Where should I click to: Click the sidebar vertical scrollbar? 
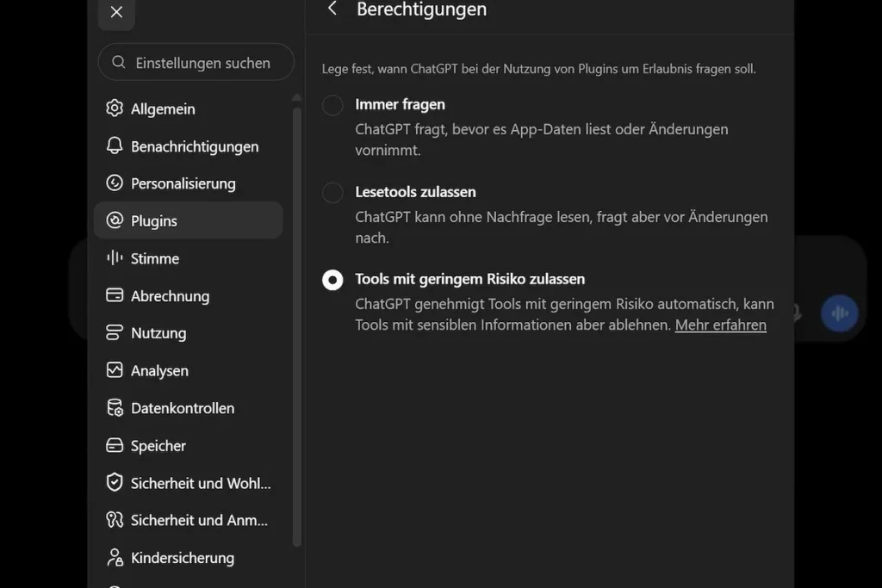(x=297, y=326)
